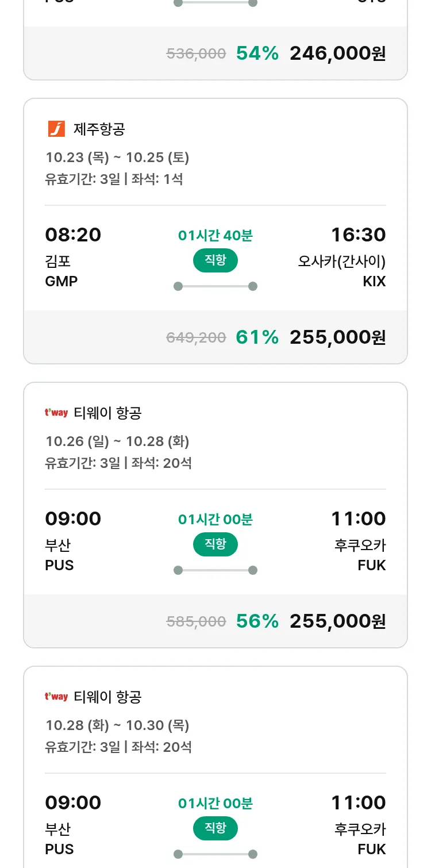This screenshot has height=868, width=431.
Task: Click route line on Gimpo–Osaka flight
Action: click(x=215, y=286)
